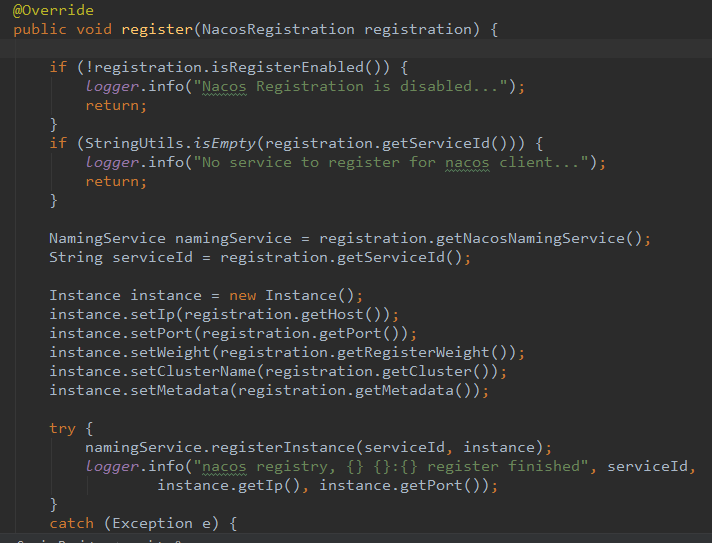
Task: Click the setWeight method call
Action: (170, 353)
